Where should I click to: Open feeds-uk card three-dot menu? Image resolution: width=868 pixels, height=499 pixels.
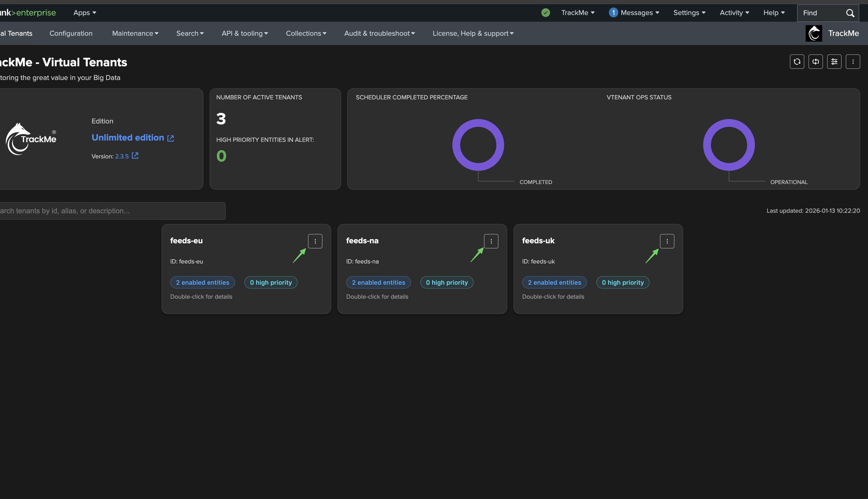coord(667,241)
